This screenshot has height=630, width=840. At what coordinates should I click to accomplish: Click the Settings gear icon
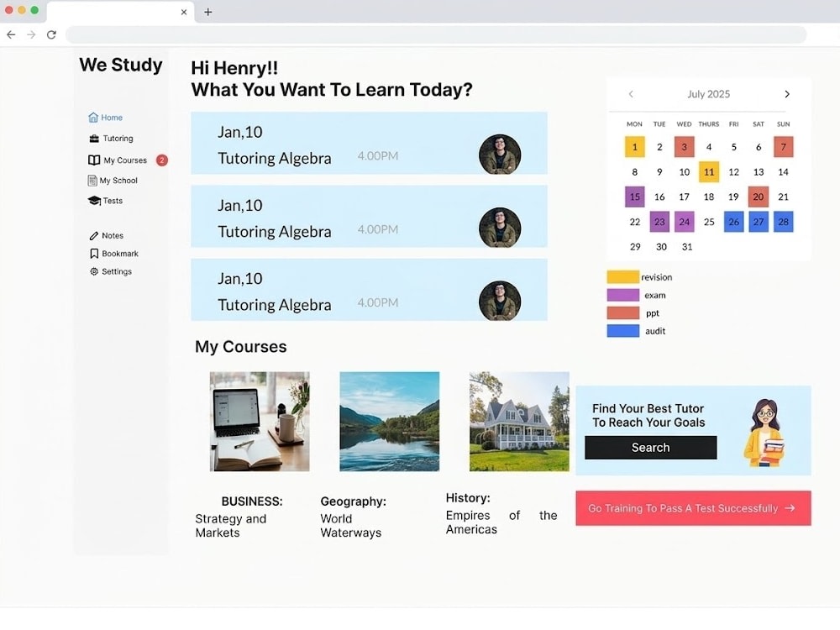coord(94,271)
